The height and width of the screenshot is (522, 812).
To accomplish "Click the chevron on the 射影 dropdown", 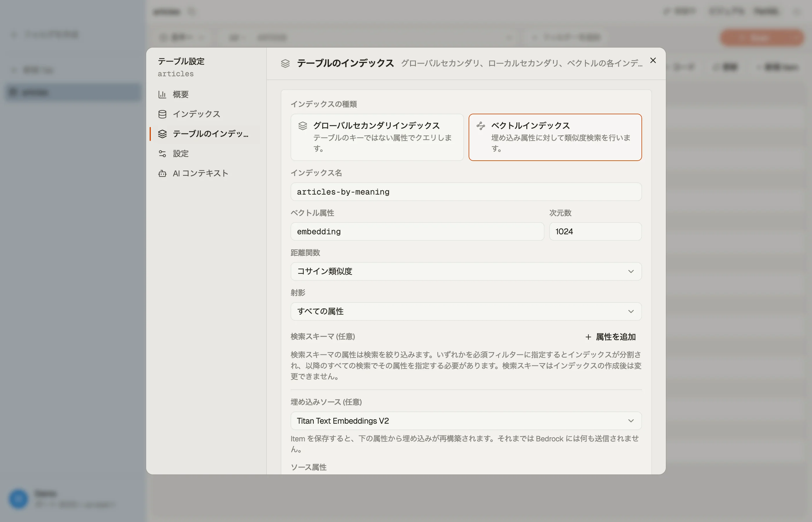I will 631,311.
